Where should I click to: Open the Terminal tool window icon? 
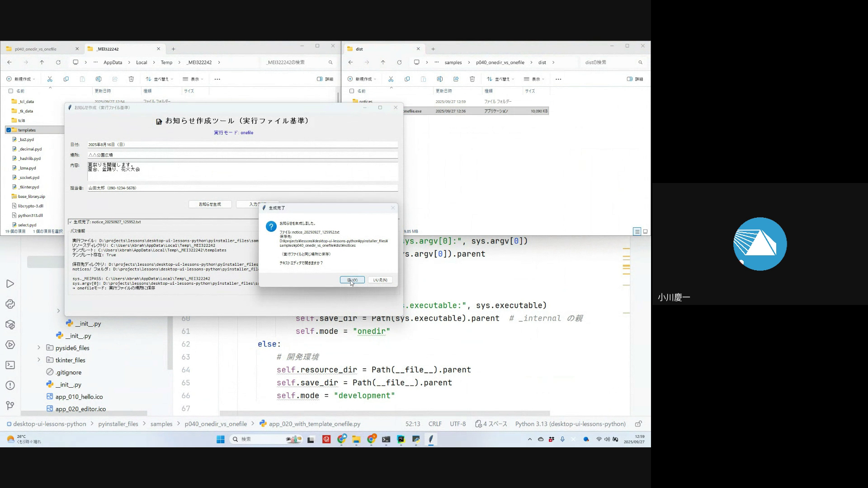(x=10, y=365)
